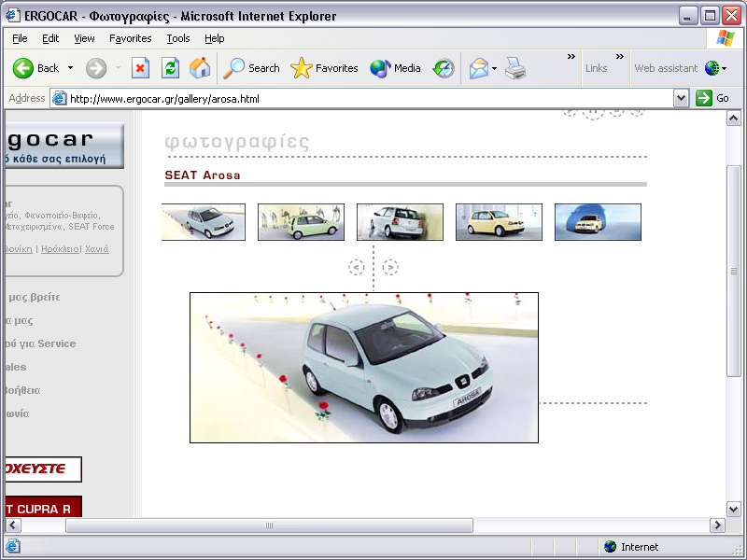The width and height of the screenshot is (747, 560).
Task: Click the Links toolbar label
Action: 596,68
